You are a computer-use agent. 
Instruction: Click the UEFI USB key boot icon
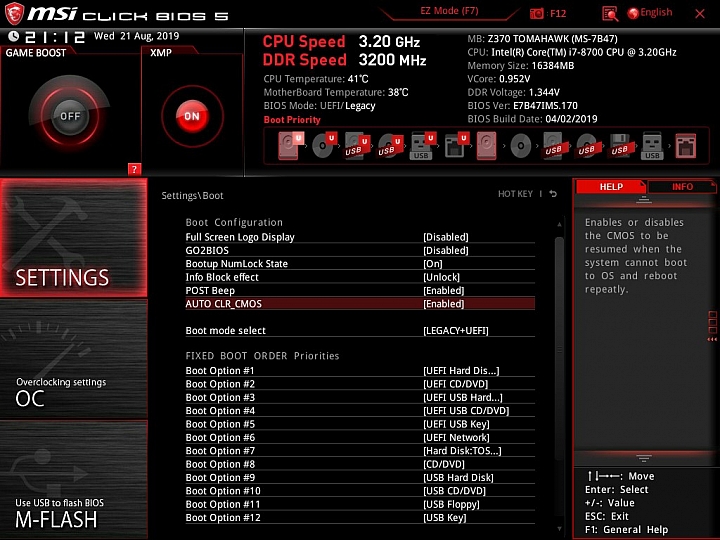pos(423,146)
